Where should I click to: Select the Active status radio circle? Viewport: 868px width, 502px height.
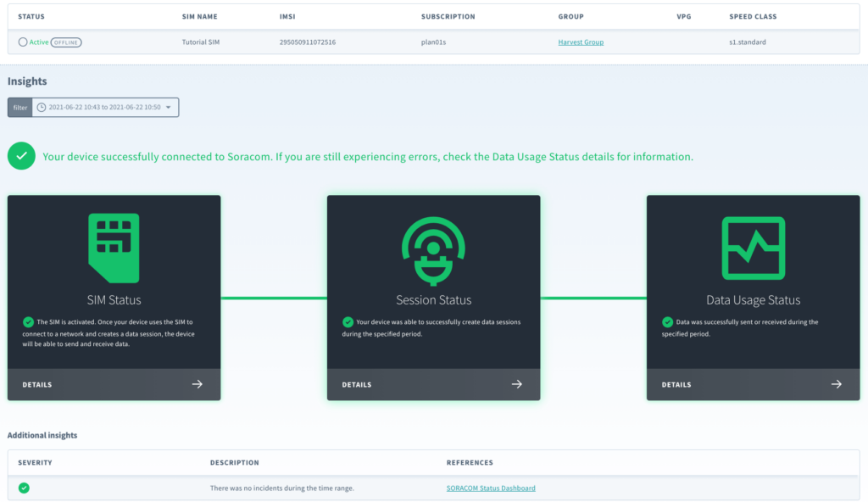click(x=23, y=42)
